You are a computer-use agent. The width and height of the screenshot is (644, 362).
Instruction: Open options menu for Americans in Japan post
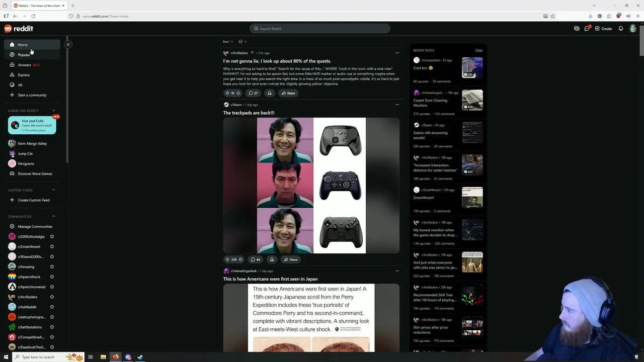click(x=397, y=271)
